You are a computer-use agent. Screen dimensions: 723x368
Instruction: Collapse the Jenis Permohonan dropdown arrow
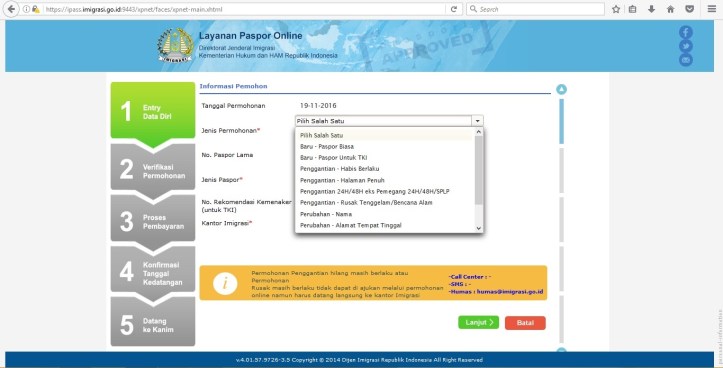[478, 121]
